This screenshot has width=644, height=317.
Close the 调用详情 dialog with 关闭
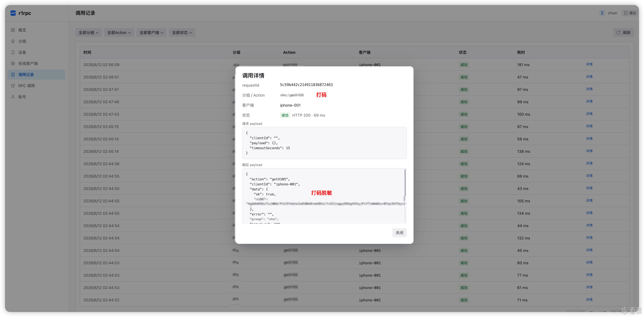[x=399, y=233]
